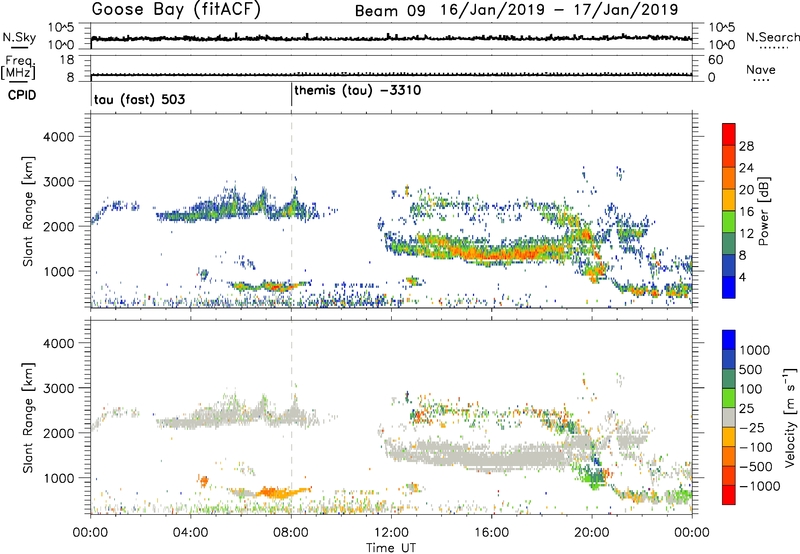Viewport: 800px width, 554px height.
Task: Click the frequency trace in Freq panel
Action: pos(391,75)
